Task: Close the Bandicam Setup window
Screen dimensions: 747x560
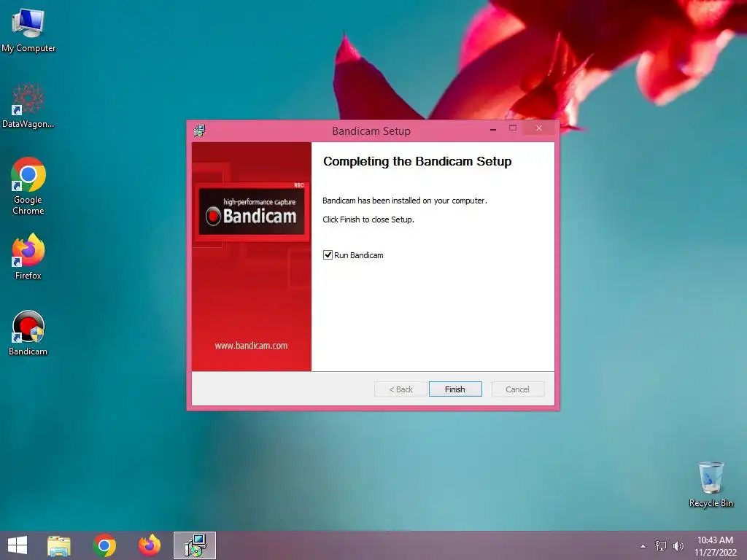Action: point(539,128)
